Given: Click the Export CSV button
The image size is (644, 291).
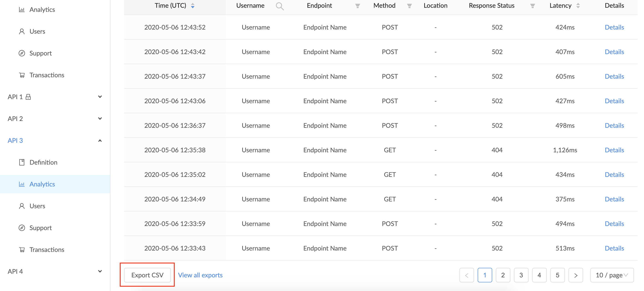Looking at the screenshot, I should 147,275.
